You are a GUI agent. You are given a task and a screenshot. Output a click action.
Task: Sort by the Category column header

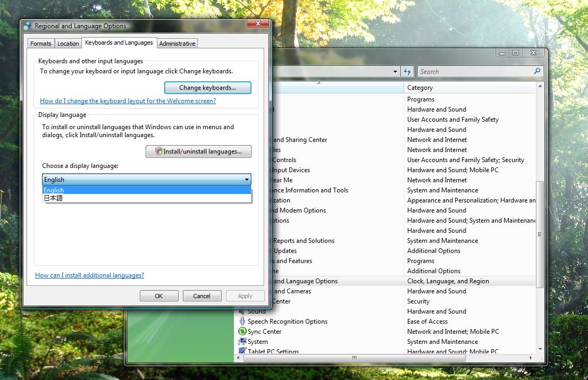(x=469, y=88)
